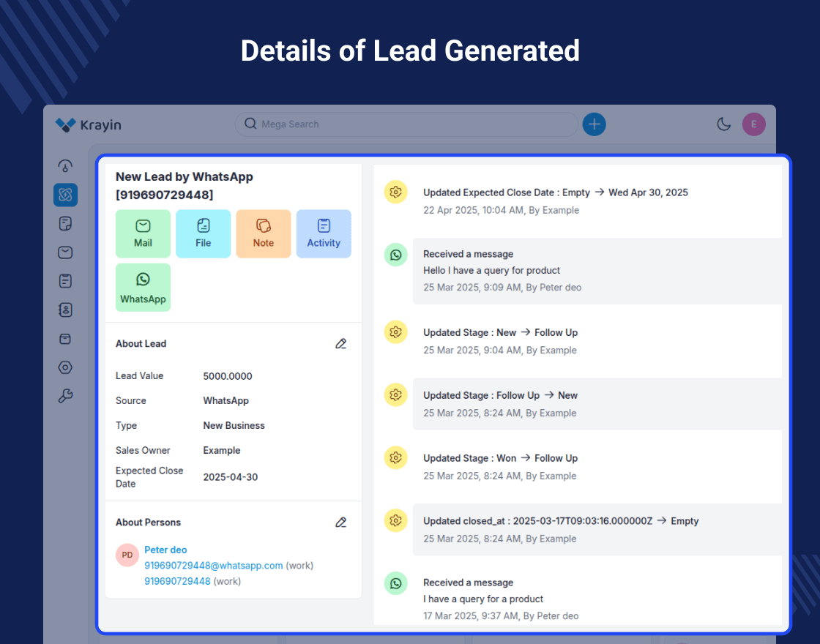Click the gear icon beside Stage New to Follow Up

(x=396, y=332)
